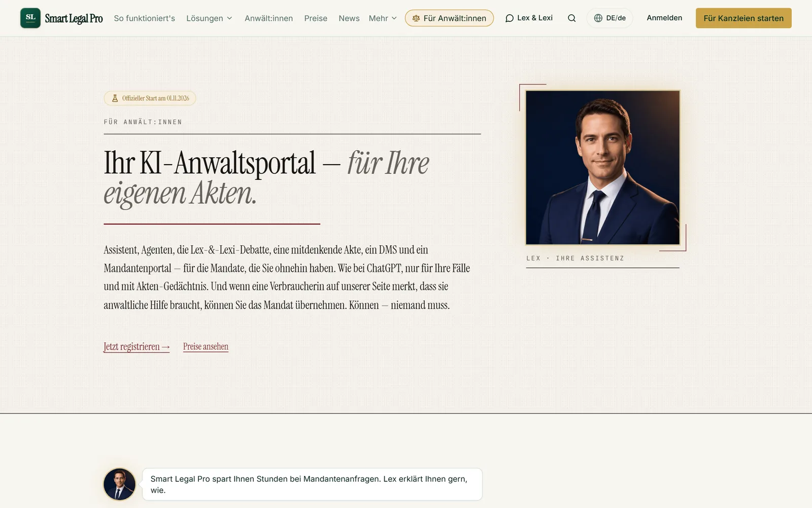Follow the Preise ansehen link
This screenshot has width=812, height=508.
point(206,346)
